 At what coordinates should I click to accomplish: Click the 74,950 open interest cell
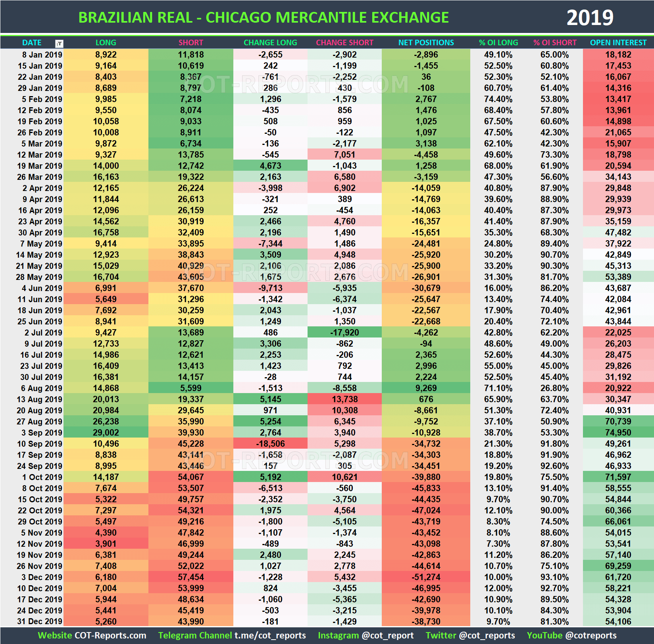[618, 433]
